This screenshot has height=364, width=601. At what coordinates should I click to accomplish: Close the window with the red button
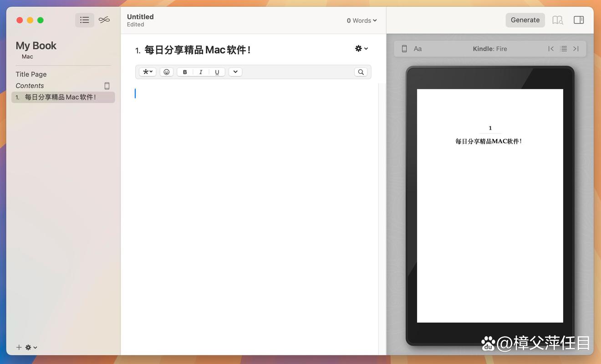pos(20,20)
